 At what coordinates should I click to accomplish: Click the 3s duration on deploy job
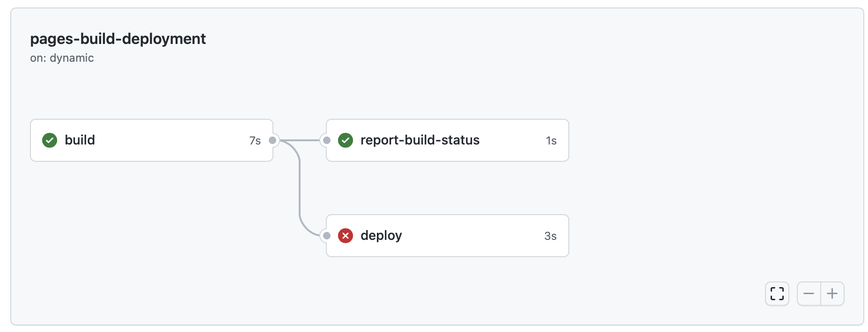pyautogui.click(x=550, y=236)
